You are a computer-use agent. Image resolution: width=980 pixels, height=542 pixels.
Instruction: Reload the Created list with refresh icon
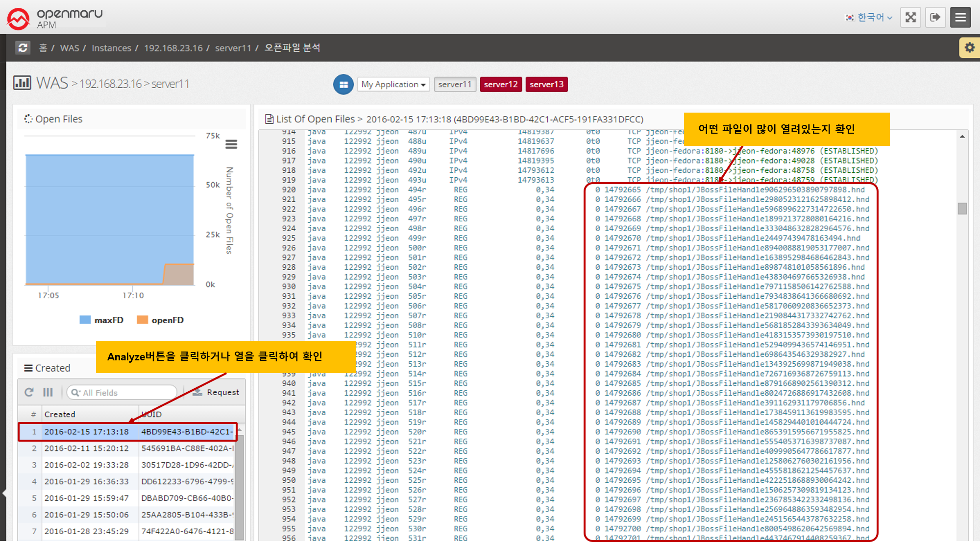coord(29,392)
